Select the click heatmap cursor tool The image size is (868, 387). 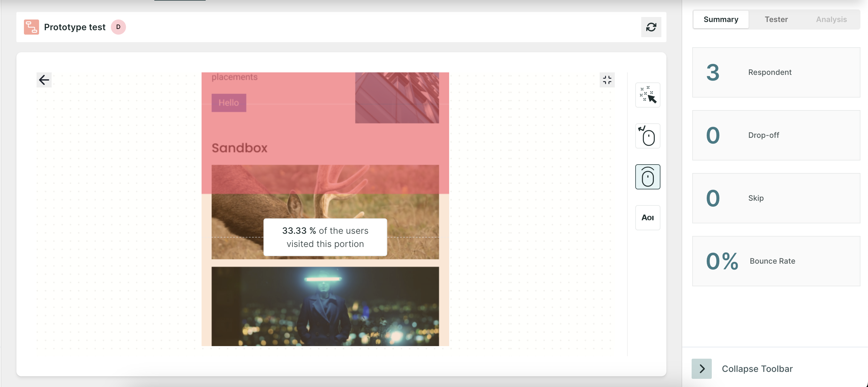click(648, 95)
